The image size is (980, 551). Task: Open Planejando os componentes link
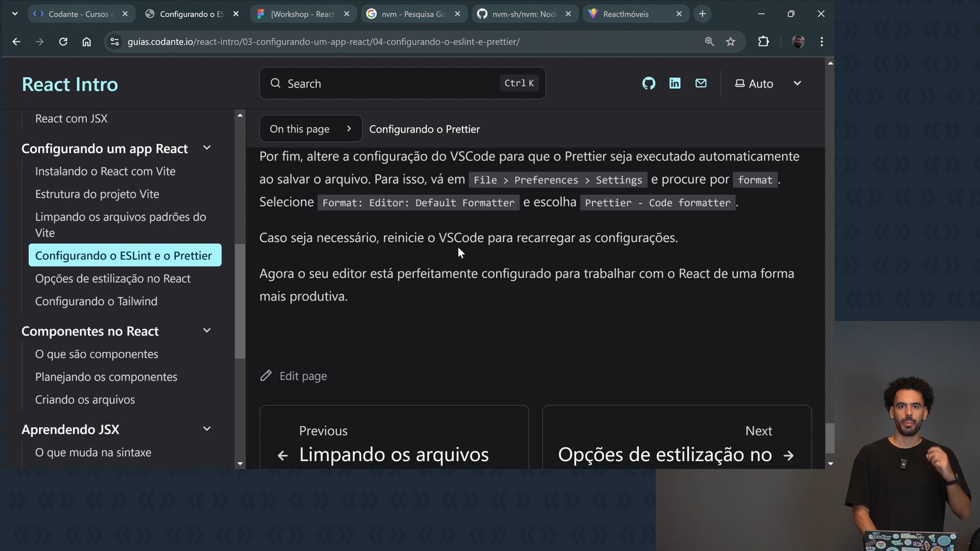point(106,377)
